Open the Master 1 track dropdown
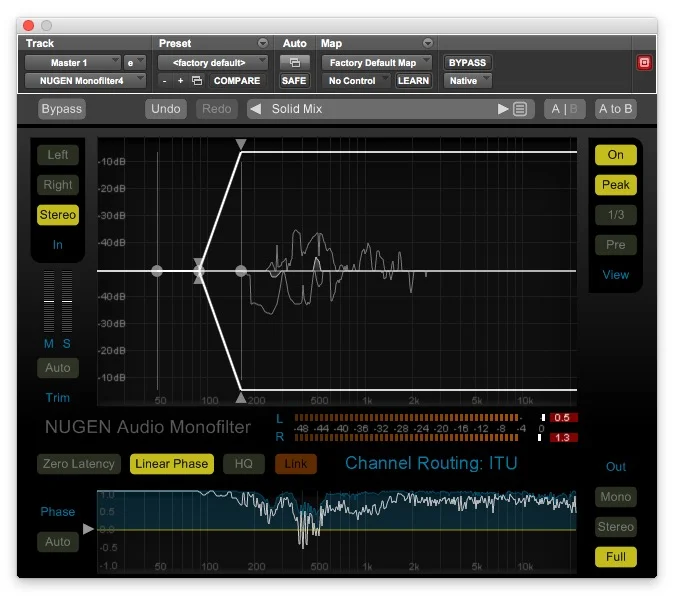677x607 pixels. 73,63
